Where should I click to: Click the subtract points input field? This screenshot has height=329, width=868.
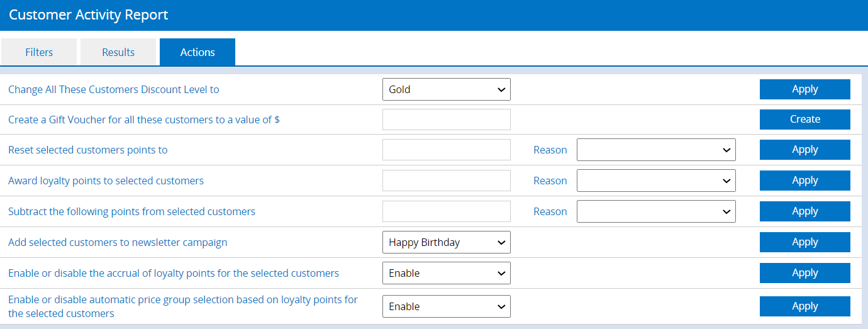coord(447,211)
